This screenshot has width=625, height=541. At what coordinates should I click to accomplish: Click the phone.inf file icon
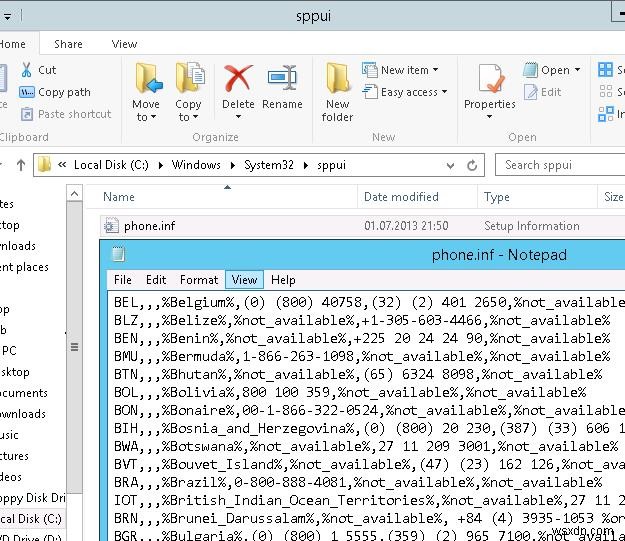(x=111, y=226)
